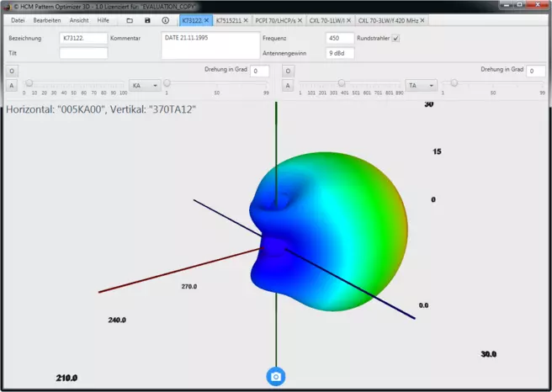Click the left horizontal A button
552x392 pixels.
point(12,86)
